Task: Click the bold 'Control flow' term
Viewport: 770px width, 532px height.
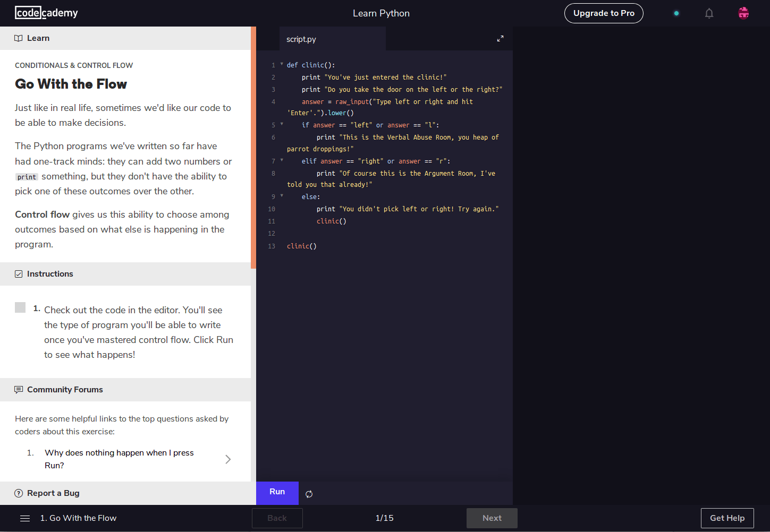Action: (43, 214)
